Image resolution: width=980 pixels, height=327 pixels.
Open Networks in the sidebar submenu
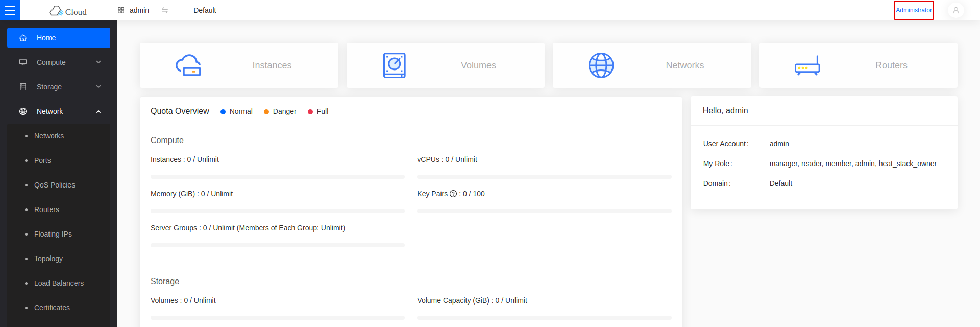tap(49, 136)
